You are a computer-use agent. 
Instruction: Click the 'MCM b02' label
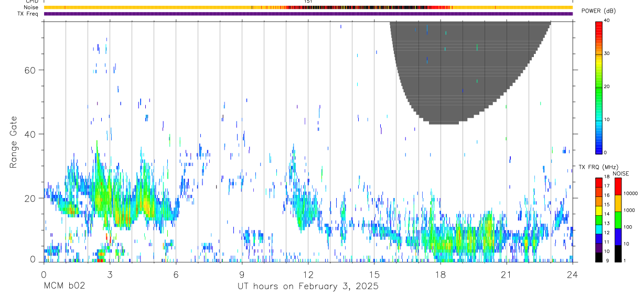tap(64, 286)
